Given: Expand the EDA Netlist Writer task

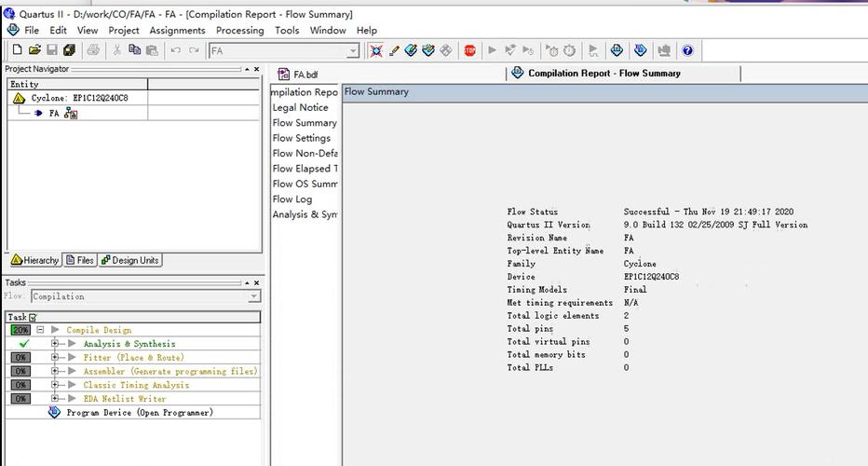Looking at the screenshot, I should click(x=54, y=398).
